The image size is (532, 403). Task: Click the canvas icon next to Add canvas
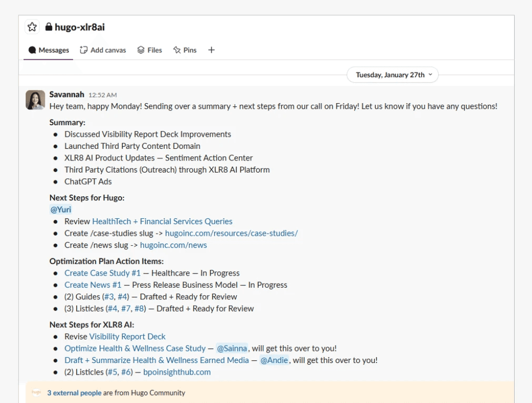(83, 50)
